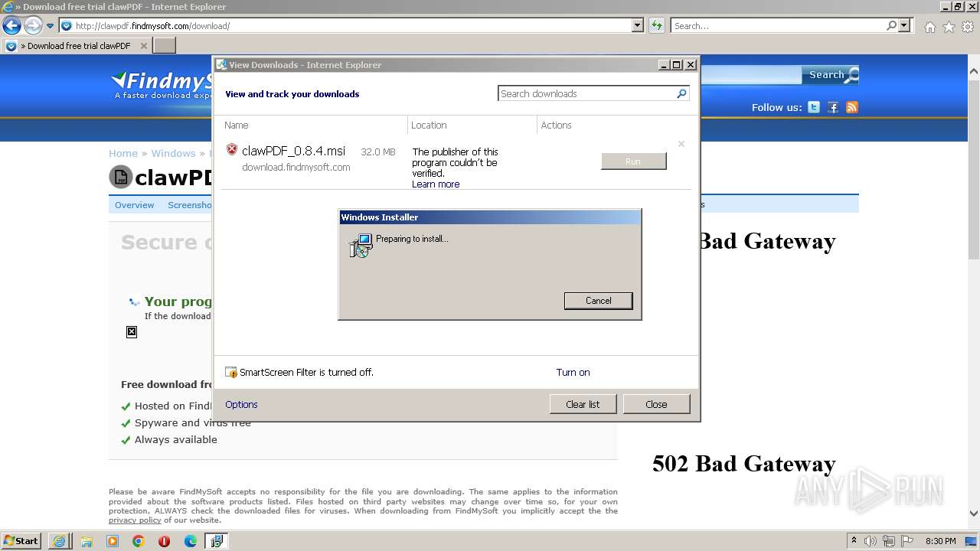Select the Download free trial clawPDF tab
Screen dimensions: 980x551
pos(77,46)
